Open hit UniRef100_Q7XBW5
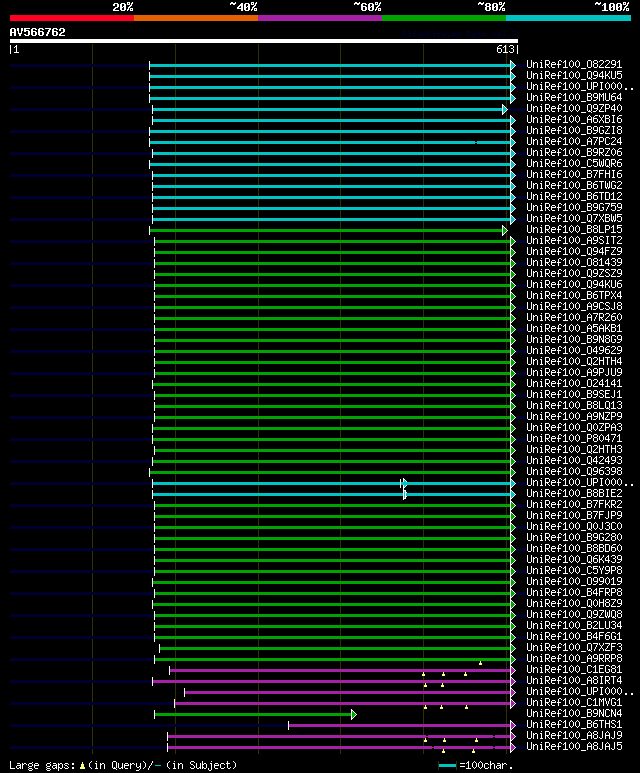This screenshot has height=773, width=640. pos(574,218)
